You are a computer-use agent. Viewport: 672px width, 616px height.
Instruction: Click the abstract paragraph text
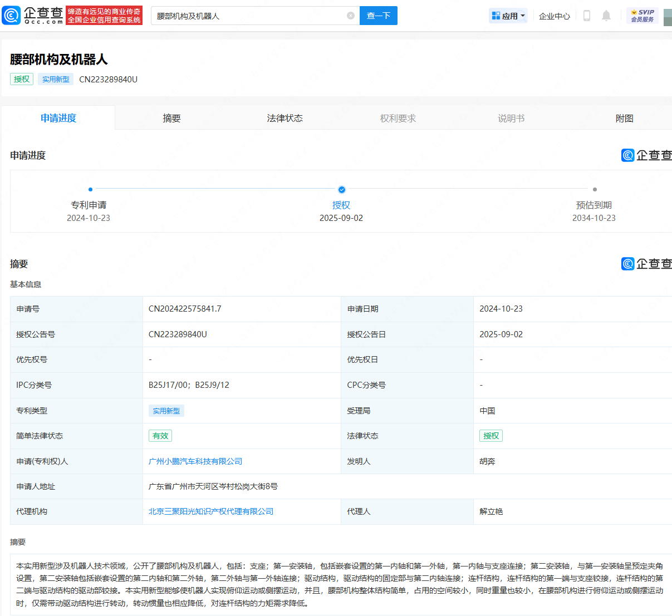pyautogui.click(x=340, y=584)
